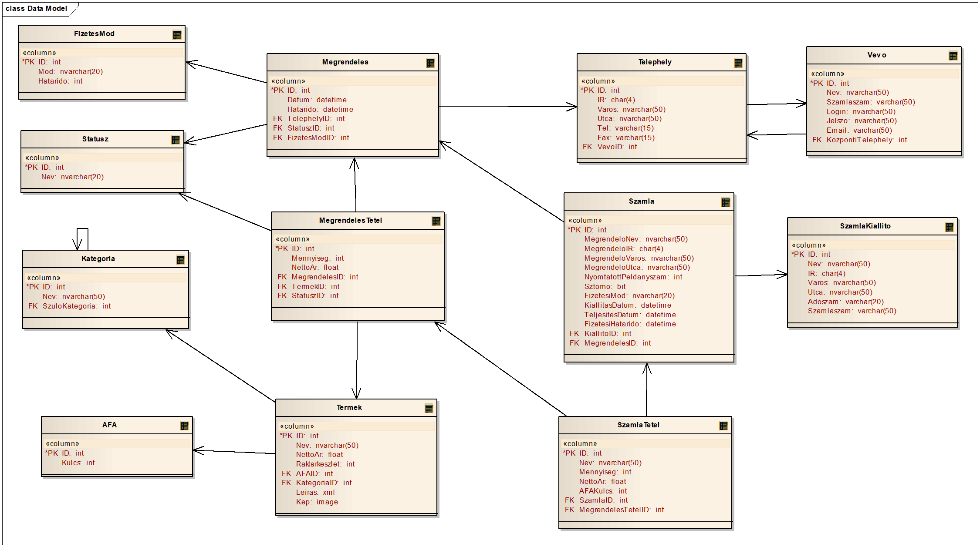Select the SzamlaTetel table title
The width and height of the screenshot is (980, 547).
pos(639,425)
